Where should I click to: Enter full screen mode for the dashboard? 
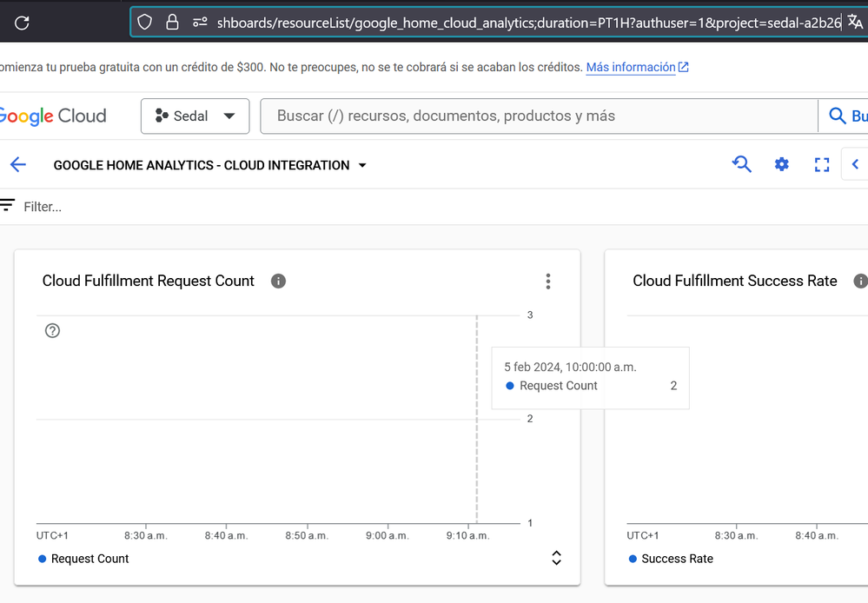822,164
